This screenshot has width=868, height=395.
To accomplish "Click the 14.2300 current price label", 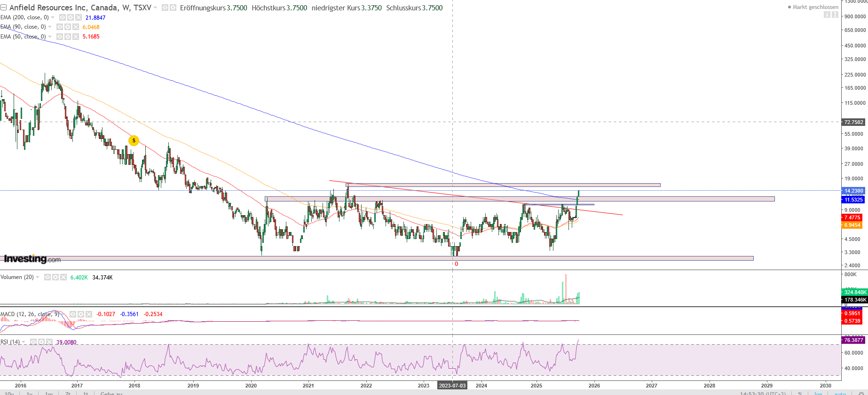I will pyautogui.click(x=853, y=191).
